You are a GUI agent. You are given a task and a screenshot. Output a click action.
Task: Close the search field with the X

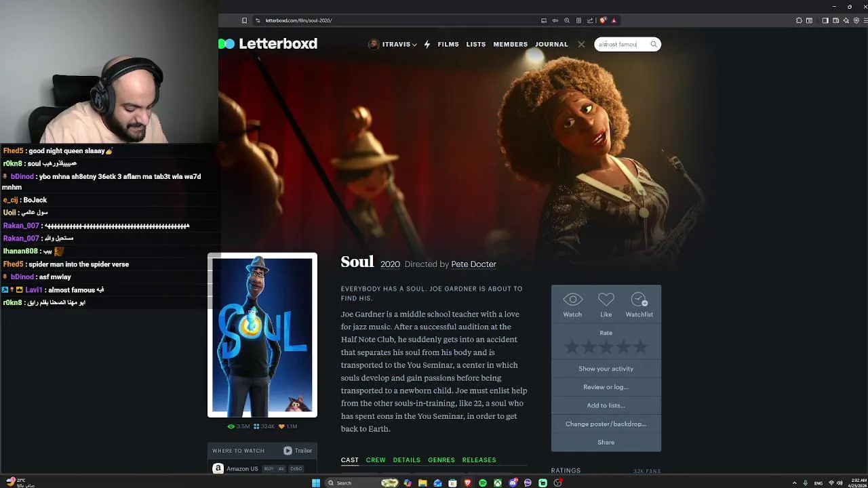[x=581, y=44]
